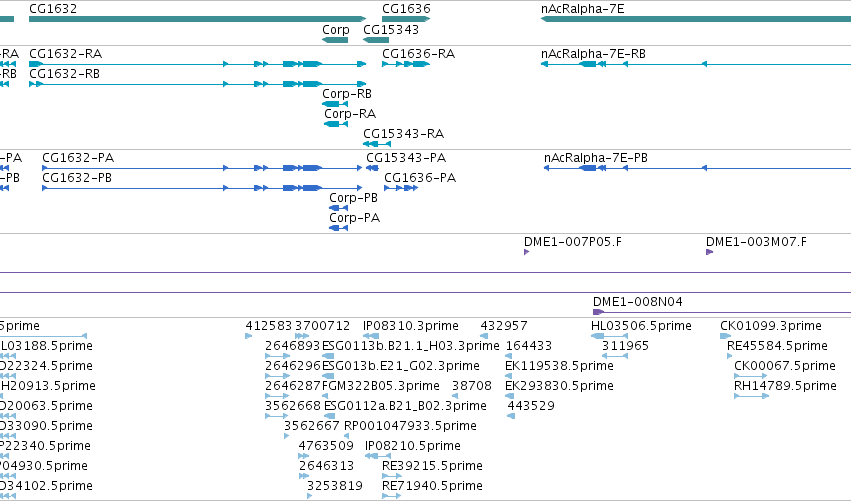Select the nAcRalpha-7E gene label
Image resolution: width=851 pixels, height=501 pixels.
pos(583,9)
